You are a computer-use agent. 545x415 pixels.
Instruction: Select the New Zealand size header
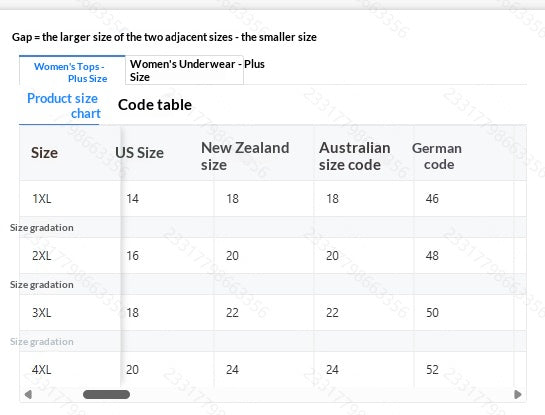coord(245,156)
